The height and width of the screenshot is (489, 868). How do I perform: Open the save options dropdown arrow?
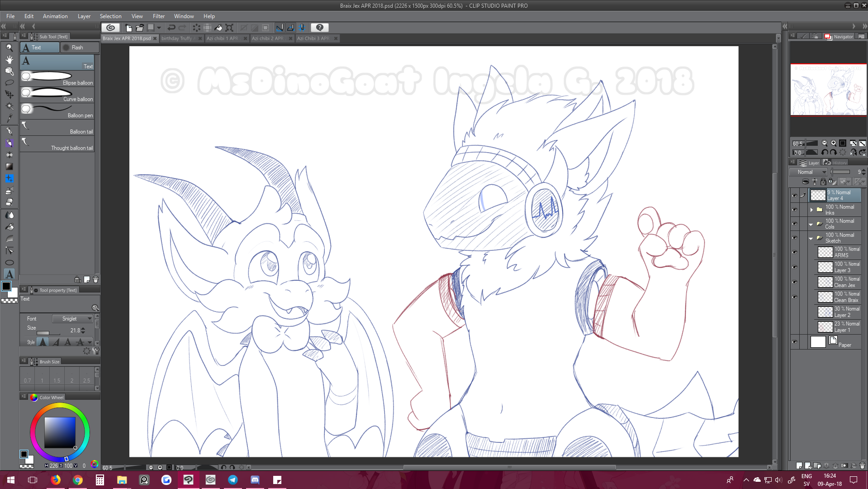pyautogui.click(x=159, y=28)
